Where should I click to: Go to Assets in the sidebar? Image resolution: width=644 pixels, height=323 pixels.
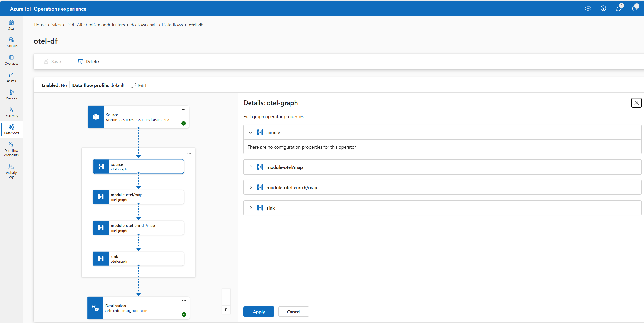click(x=11, y=77)
